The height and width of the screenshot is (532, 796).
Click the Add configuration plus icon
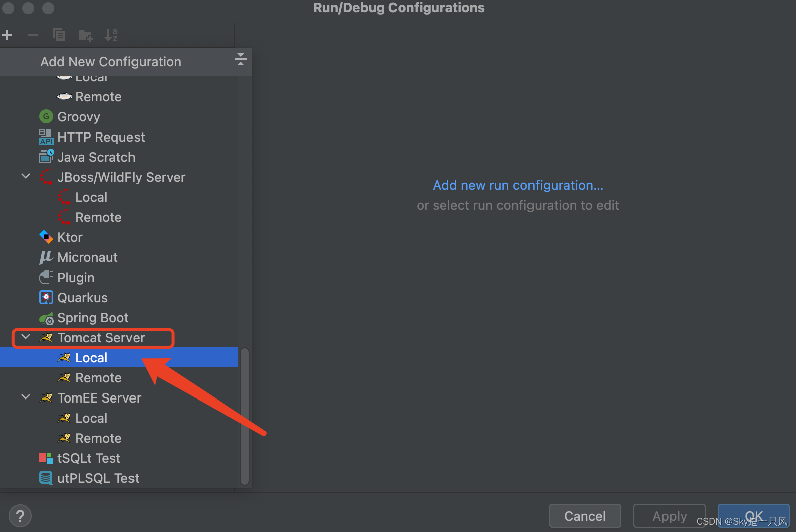tap(8, 35)
